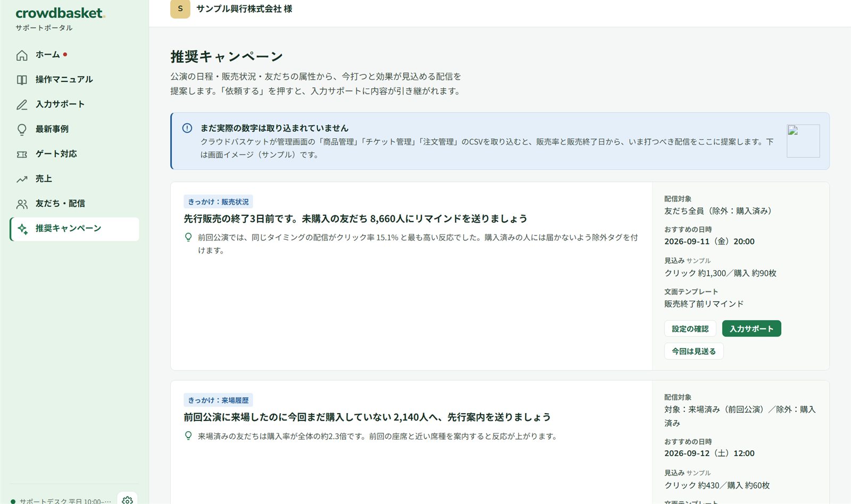Open settings gear at sidebar bottom
The height and width of the screenshot is (504, 851).
(127, 500)
